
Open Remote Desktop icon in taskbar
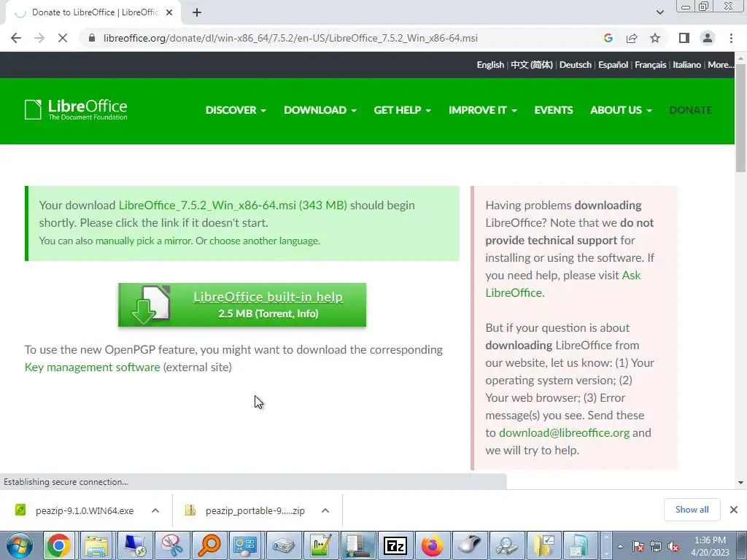(134, 545)
